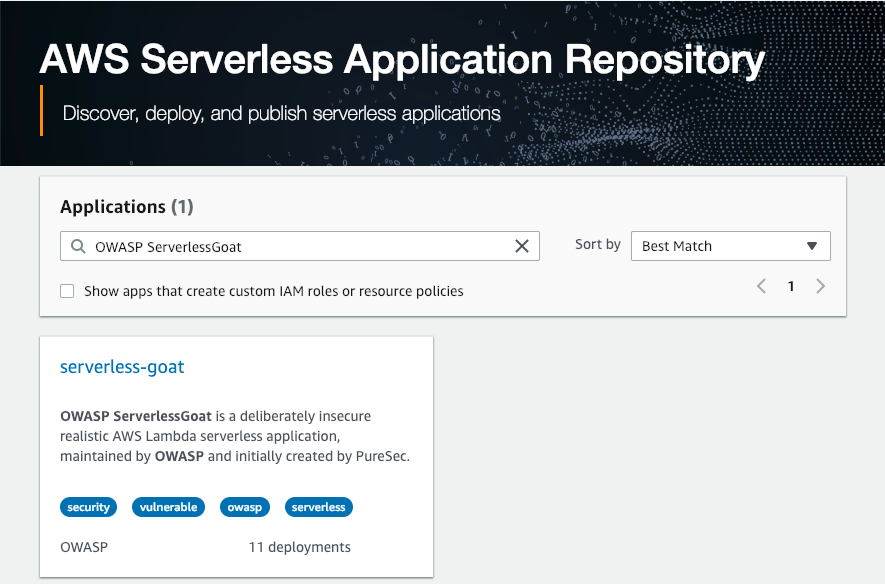The image size is (885, 584).
Task: Go to next page arrow
Action: coord(821,287)
